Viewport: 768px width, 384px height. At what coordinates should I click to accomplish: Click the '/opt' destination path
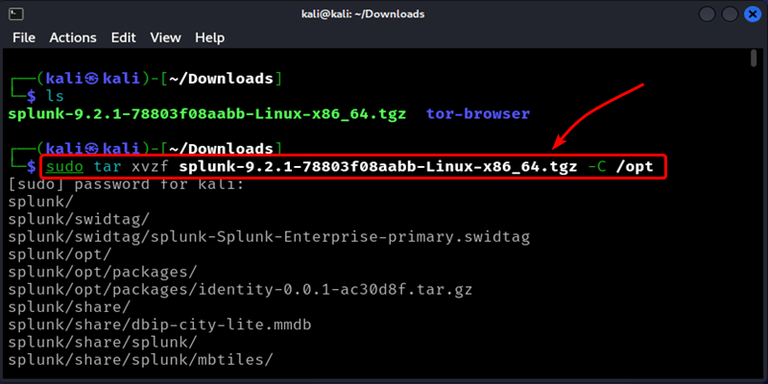click(635, 167)
